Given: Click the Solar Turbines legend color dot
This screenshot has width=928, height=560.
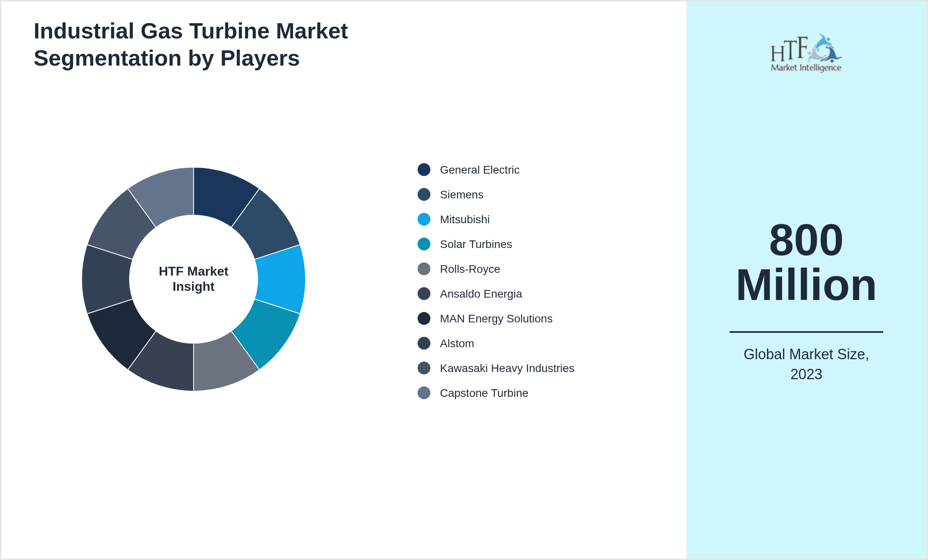Looking at the screenshot, I should tap(424, 244).
